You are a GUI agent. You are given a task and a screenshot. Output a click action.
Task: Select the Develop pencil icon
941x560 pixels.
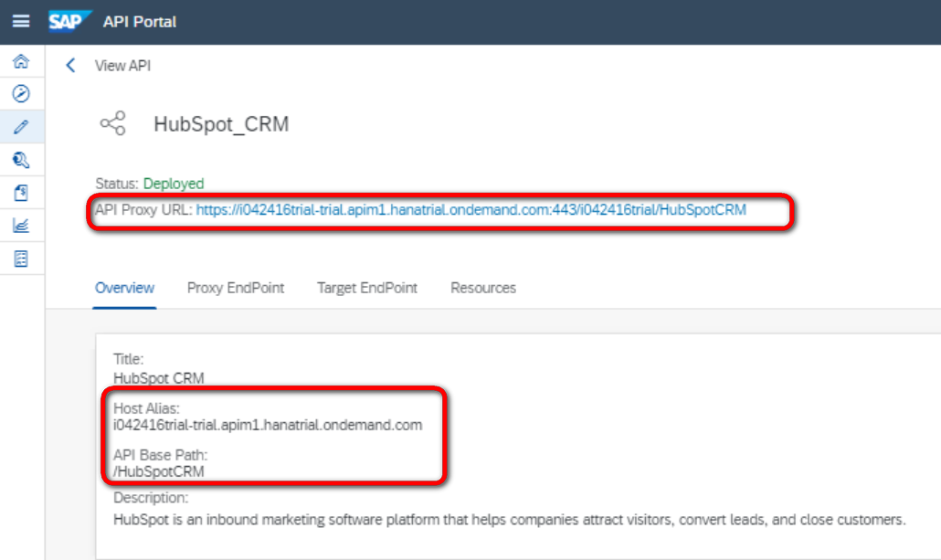click(x=21, y=127)
